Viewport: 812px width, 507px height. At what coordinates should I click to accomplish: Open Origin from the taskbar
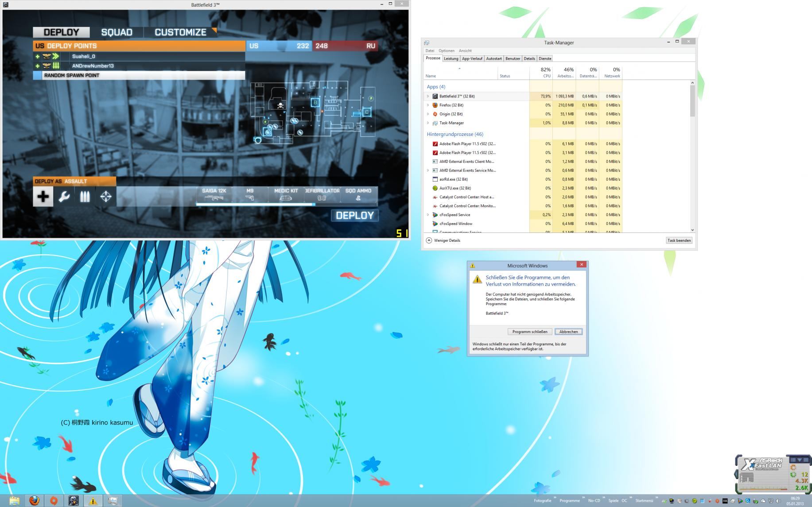pyautogui.click(x=54, y=500)
